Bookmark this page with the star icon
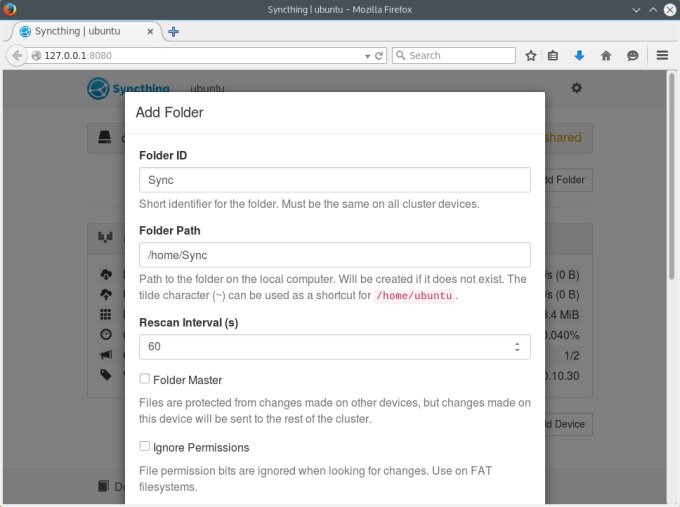This screenshot has height=507, width=680. (530, 56)
